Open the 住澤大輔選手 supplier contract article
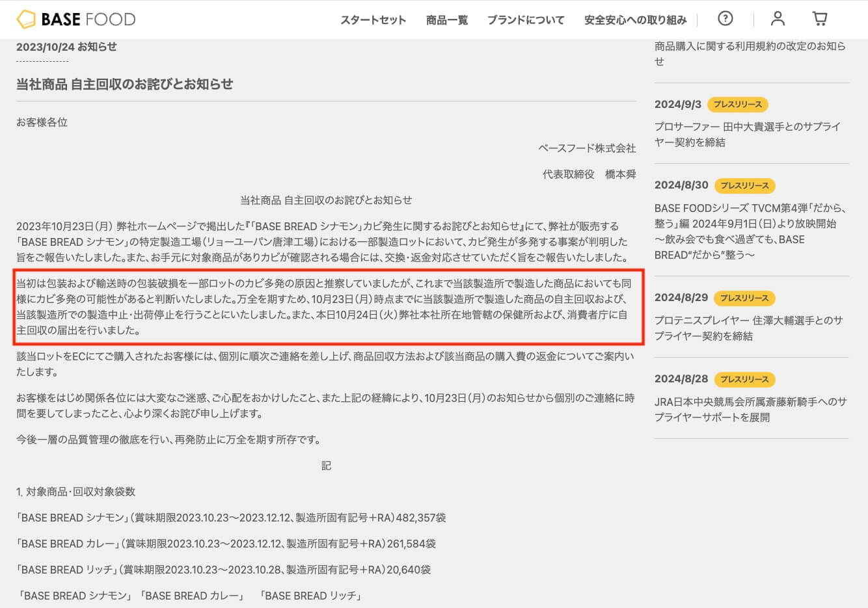 748,328
